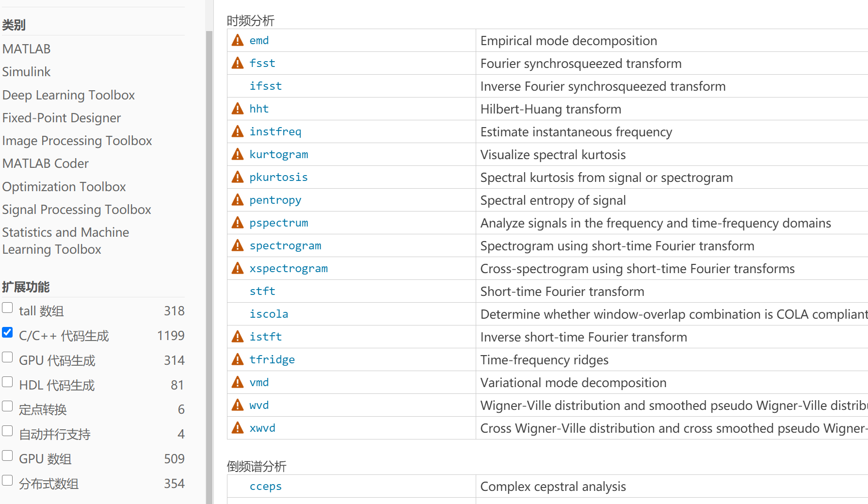Click the warning triangle beside istft
The width and height of the screenshot is (868, 504).
pyautogui.click(x=237, y=337)
